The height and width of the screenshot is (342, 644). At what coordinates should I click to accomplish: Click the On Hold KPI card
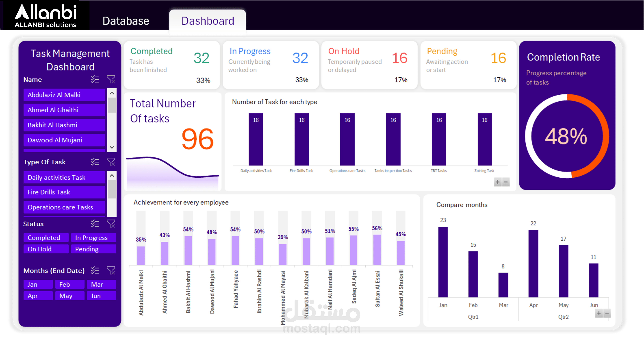[370, 65]
